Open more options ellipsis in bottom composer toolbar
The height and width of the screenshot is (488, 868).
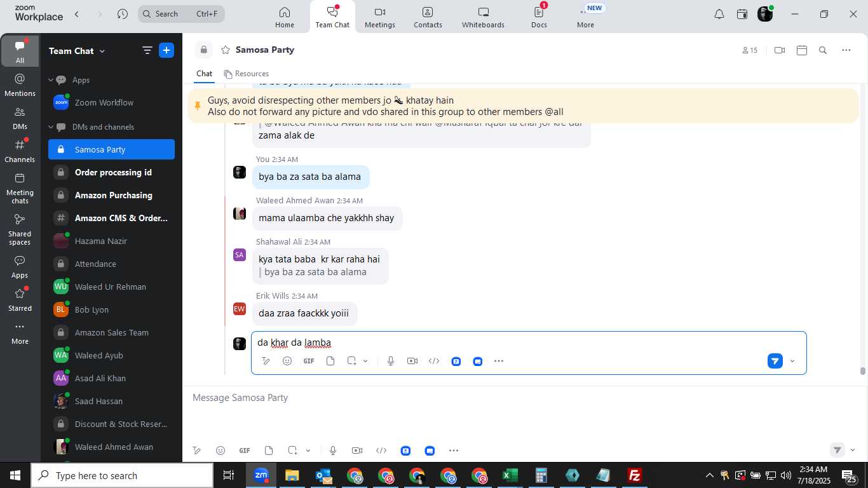[x=454, y=451]
